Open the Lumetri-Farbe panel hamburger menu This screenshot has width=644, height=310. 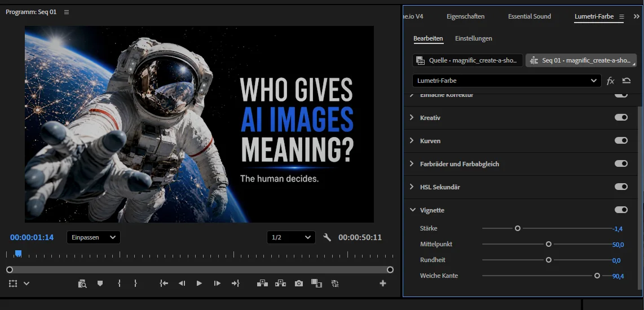[621, 17]
